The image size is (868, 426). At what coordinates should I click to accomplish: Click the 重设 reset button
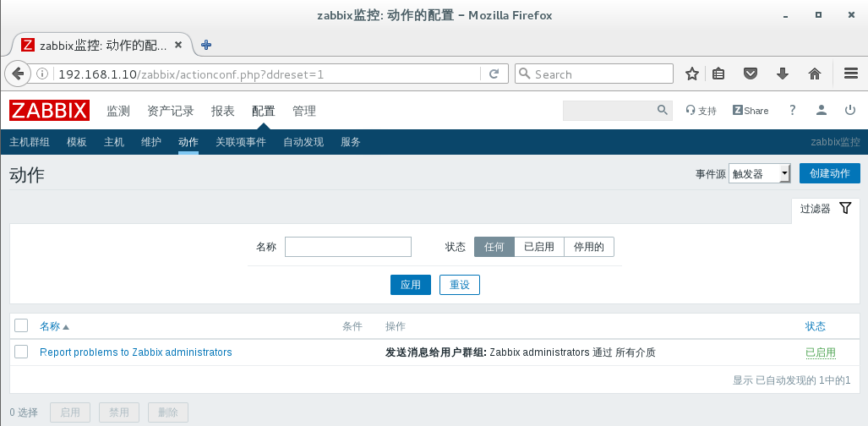click(x=460, y=285)
